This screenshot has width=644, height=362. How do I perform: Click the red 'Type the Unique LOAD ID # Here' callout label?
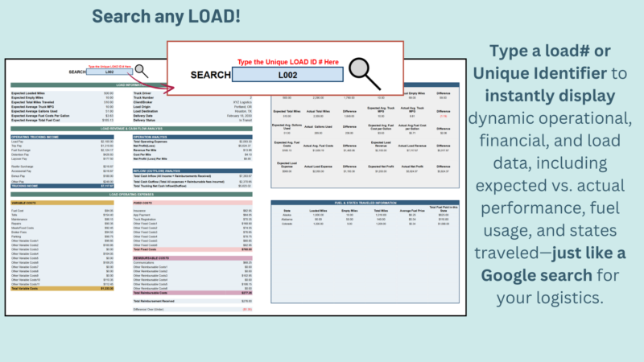(x=288, y=62)
